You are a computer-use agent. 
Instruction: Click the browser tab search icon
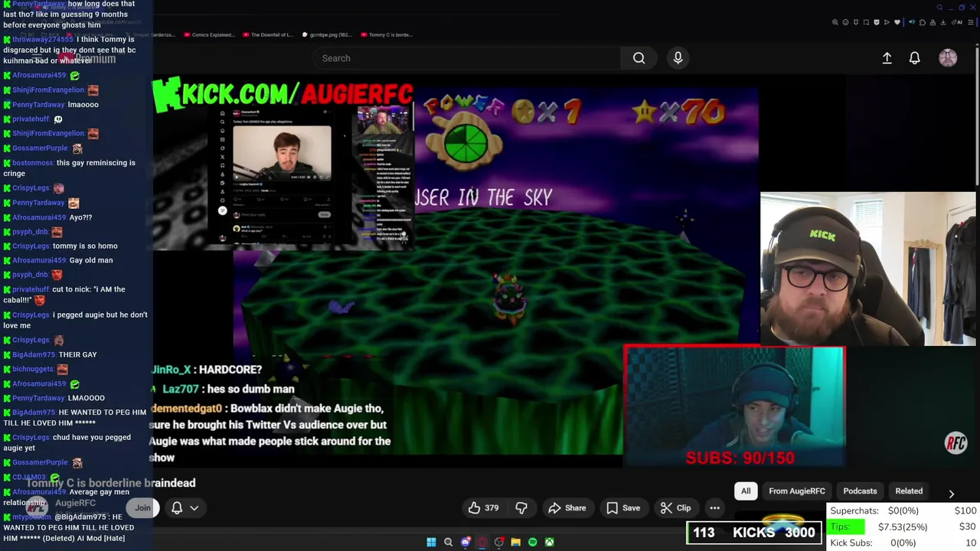pyautogui.click(x=939, y=8)
